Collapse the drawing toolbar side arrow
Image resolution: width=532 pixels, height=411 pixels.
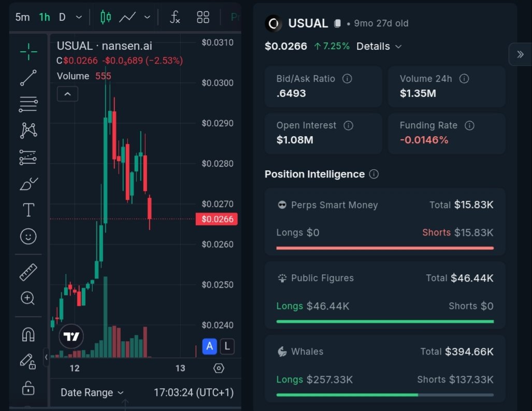[46, 357]
